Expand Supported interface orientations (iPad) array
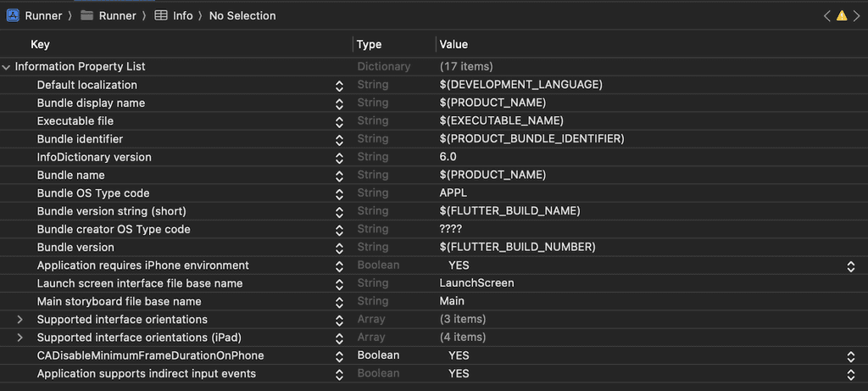 (21, 338)
